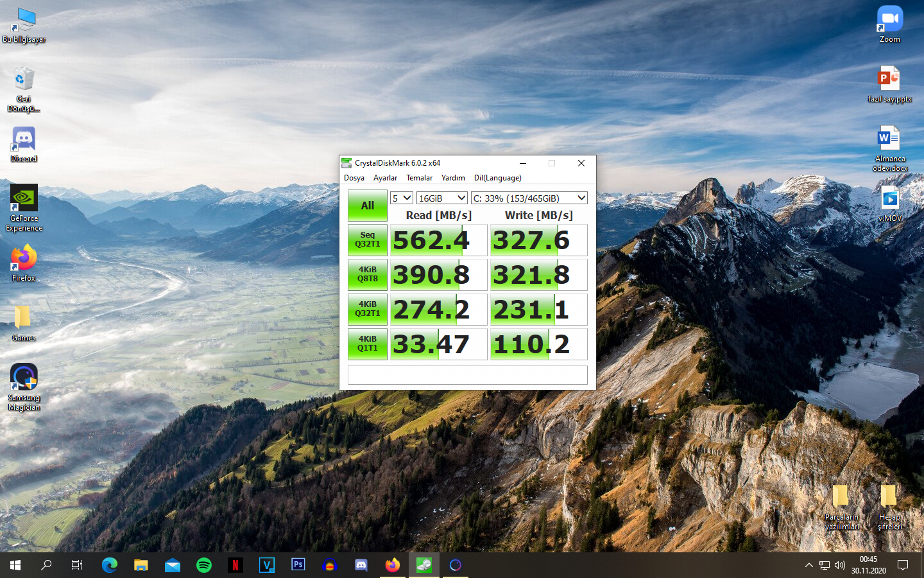Open Vegas Pro icon on taskbar
This screenshot has width=924, height=578.
pos(267,565)
